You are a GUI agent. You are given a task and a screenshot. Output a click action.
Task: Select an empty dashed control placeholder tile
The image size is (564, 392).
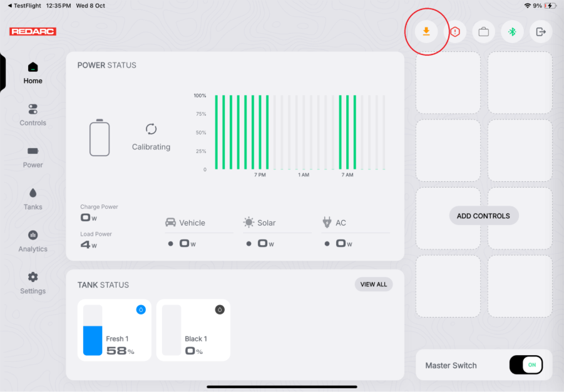click(x=448, y=83)
